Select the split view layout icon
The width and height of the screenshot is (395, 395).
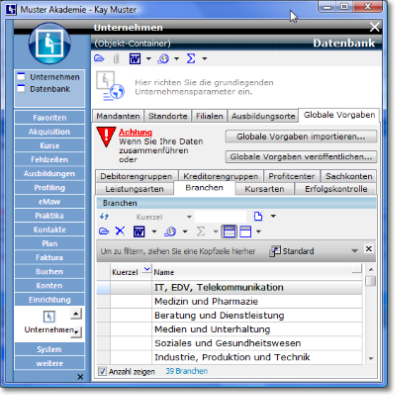229,231
